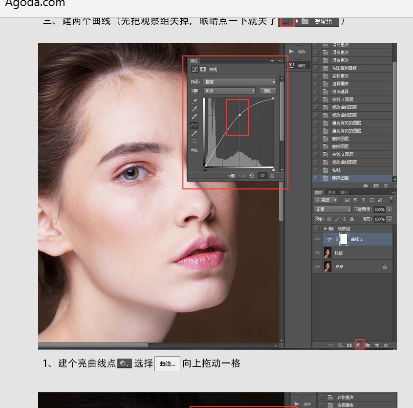
Task: Filter layers by shape layers icon
Action: pyautogui.click(x=372, y=200)
